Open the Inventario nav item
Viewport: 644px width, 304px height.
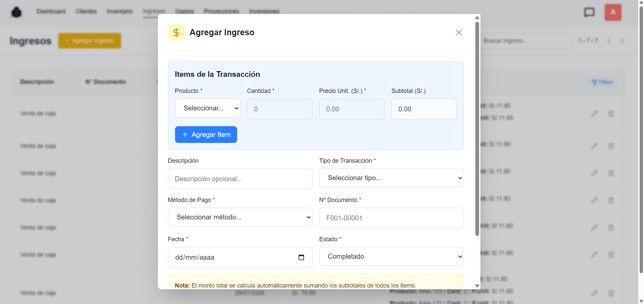point(120,11)
